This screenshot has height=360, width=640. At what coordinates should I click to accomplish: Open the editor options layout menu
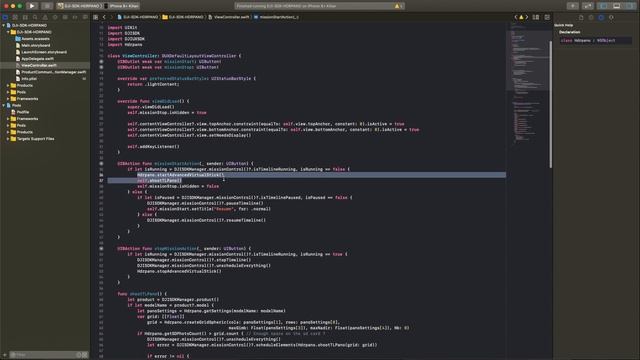coord(536,17)
